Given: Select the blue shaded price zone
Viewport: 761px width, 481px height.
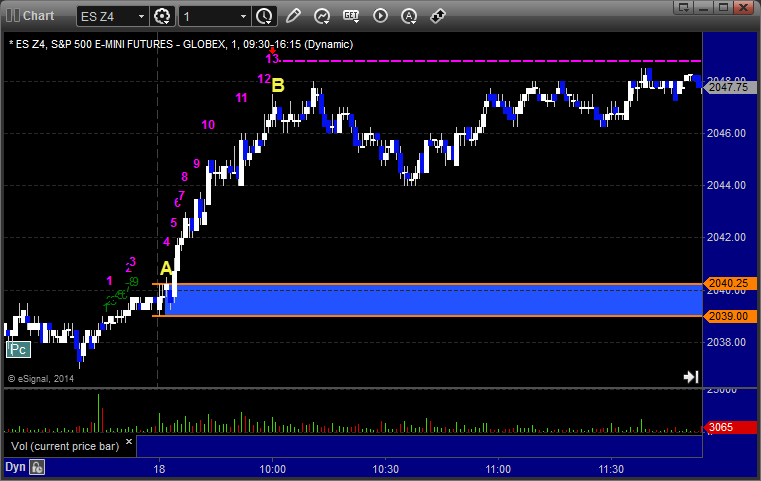Looking at the screenshot, I should click(x=433, y=300).
